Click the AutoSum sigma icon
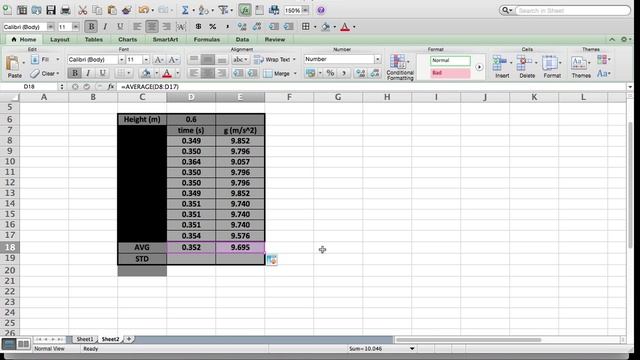The height and width of the screenshot is (360, 640). [x=185, y=10]
